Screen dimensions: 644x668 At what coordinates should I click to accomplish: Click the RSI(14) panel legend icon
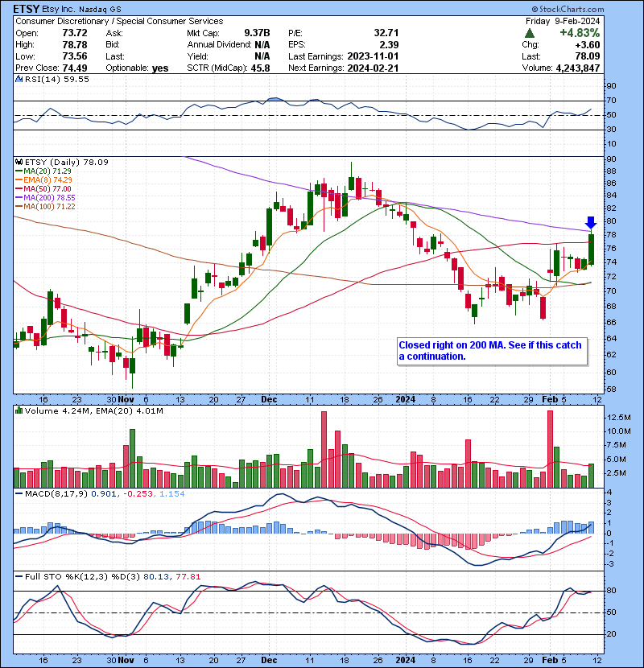pyautogui.click(x=19, y=79)
